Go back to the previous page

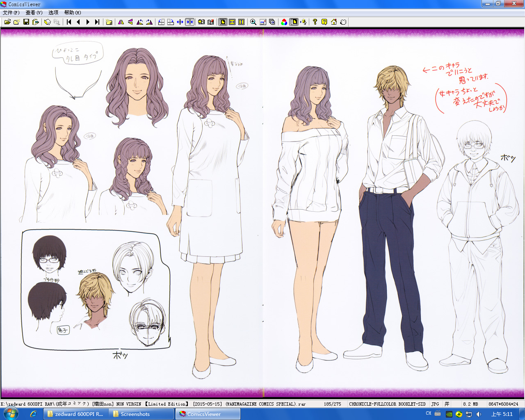point(78,22)
